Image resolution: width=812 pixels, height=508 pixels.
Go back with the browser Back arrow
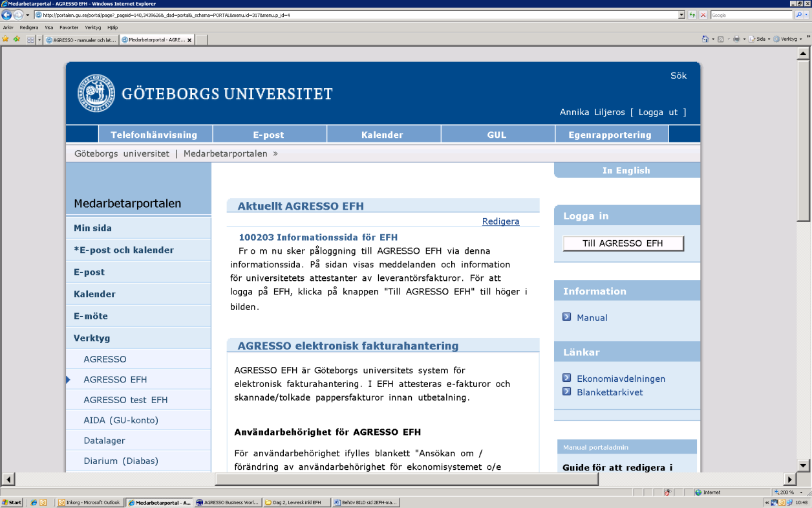click(x=7, y=15)
